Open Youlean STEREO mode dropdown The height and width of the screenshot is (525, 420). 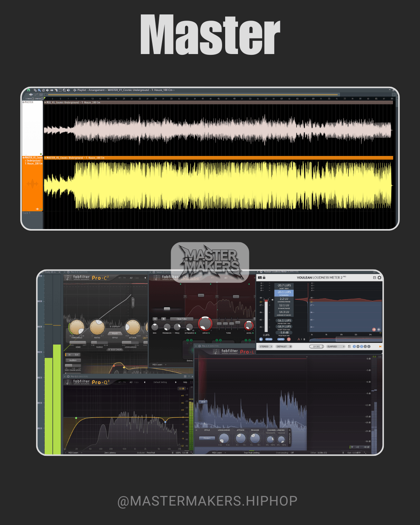(266, 346)
